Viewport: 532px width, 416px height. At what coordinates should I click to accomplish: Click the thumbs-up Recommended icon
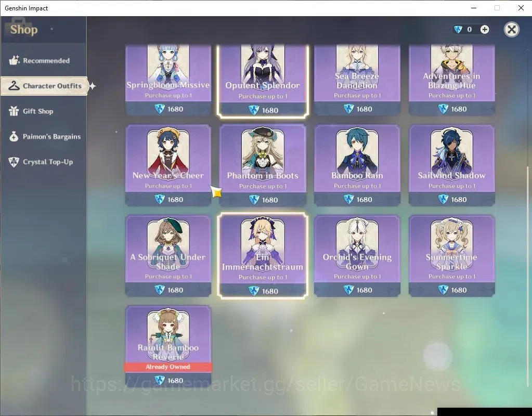click(14, 60)
